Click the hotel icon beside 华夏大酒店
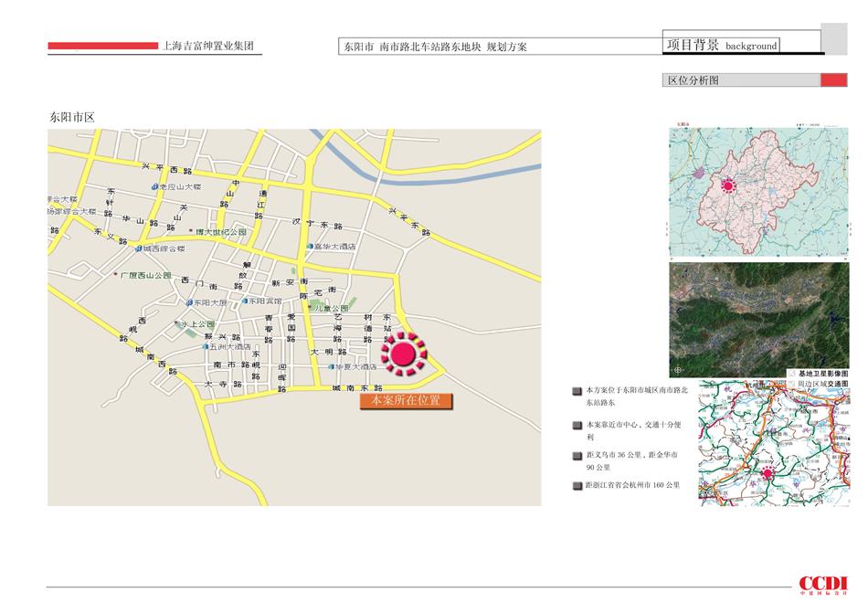The height and width of the screenshot is (613, 868). [x=331, y=367]
